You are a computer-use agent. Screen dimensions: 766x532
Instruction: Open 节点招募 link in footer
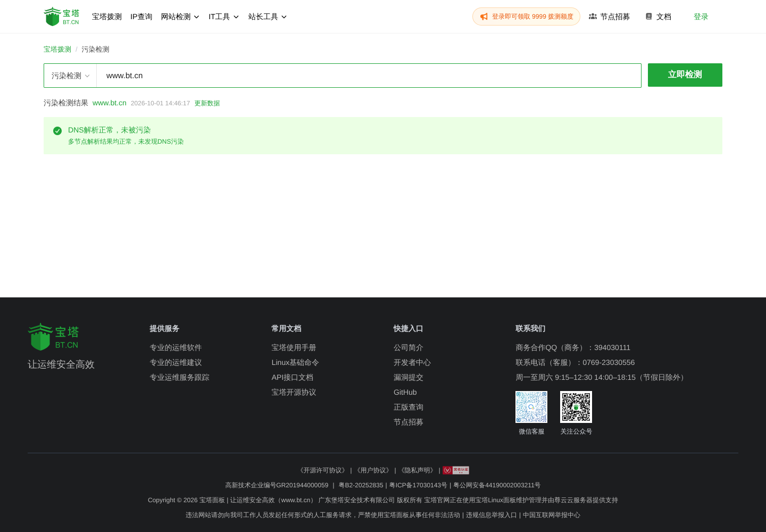pyautogui.click(x=409, y=422)
